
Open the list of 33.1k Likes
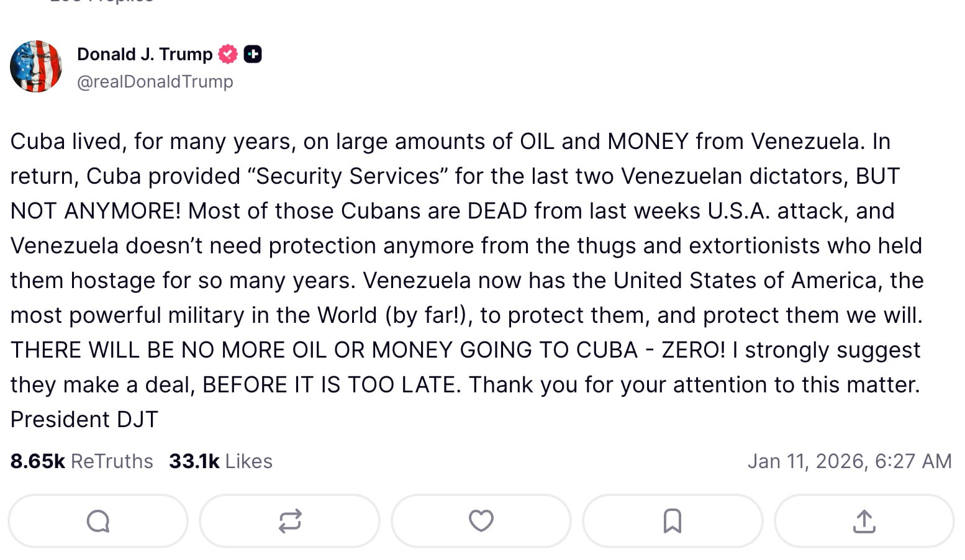(220, 461)
